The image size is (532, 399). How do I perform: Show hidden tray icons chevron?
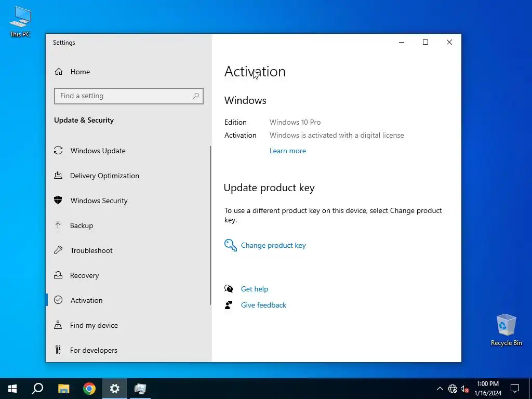440,389
